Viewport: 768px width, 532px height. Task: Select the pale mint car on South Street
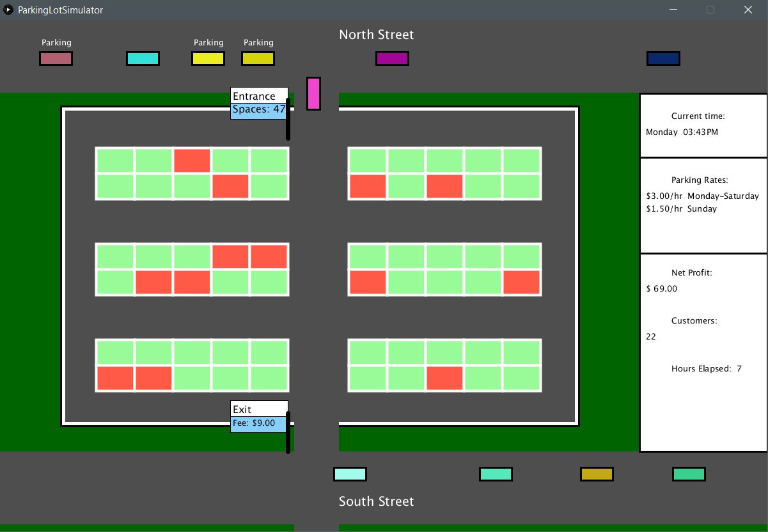pos(350,474)
